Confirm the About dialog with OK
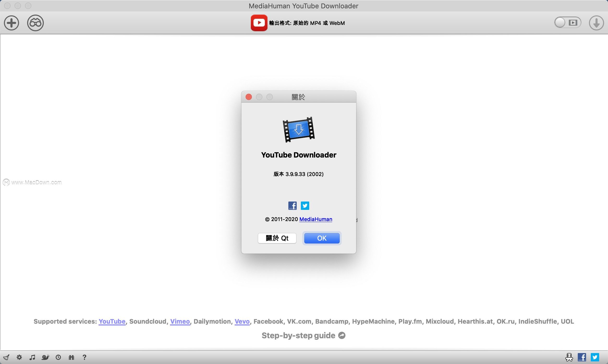This screenshot has width=608, height=364. (322, 238)
